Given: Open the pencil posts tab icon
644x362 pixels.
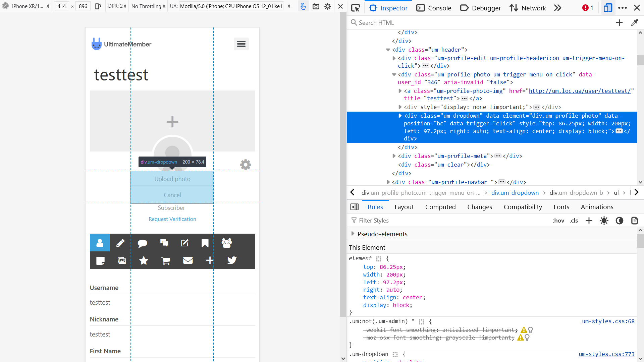Looking at the screenshot, I should pyautogui.click(x=120, y=243).
